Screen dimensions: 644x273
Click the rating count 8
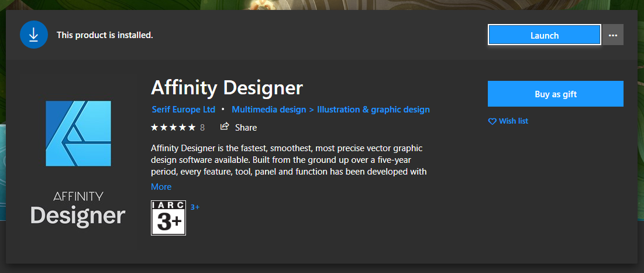202,128
